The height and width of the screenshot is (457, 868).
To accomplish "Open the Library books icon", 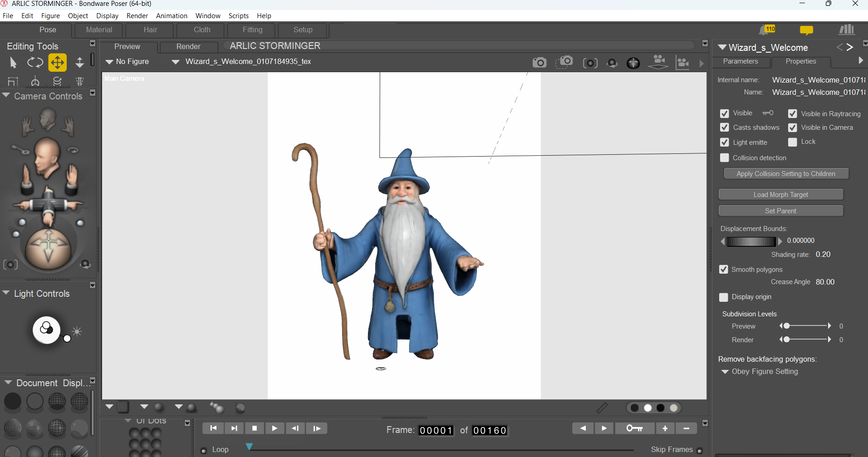I will 847,30.
